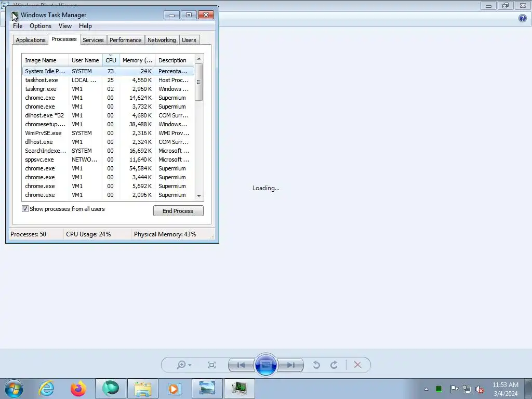The image size is (532, 399).
Task: Open Supermium browser taskbar icon
Action: click(111, 389)
